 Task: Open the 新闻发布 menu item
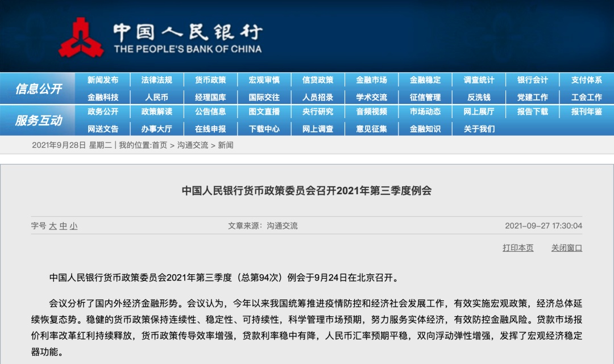coord(103,80)
